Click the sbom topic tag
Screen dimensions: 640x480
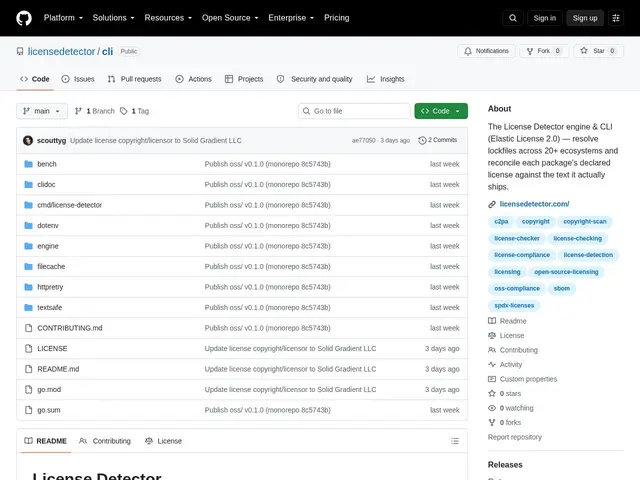[x=562, y=289]
